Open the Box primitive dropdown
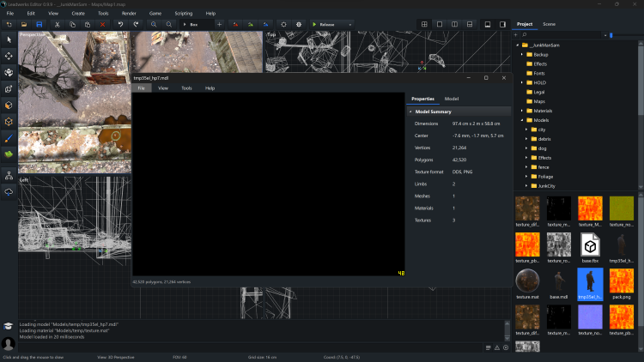The height and width of the screenshot is (362, 644). tap(196, 24)
